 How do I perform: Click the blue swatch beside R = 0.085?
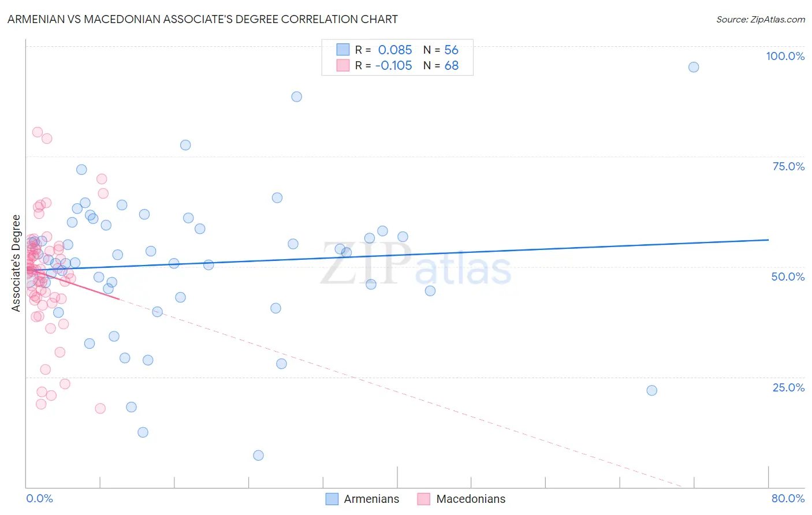pos(343,50)
